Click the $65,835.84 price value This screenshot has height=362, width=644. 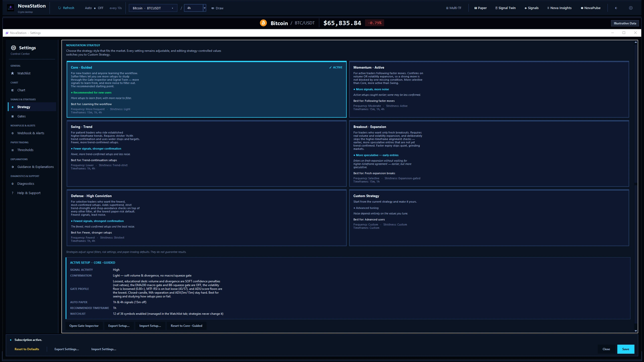click(x=342, y=23)
